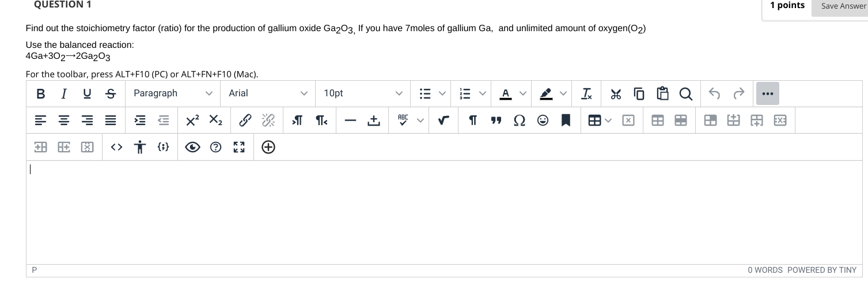Click the delete table icon
The width and height of the screenshot is (868, 282).
tap(628, 121)
